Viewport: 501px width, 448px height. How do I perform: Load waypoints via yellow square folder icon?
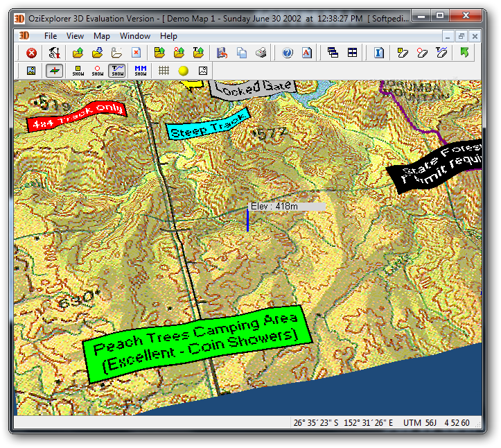[x=159, y=53]
